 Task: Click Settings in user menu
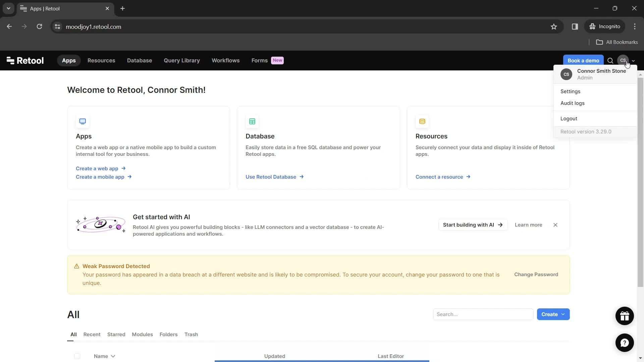(x=571, y=92)
